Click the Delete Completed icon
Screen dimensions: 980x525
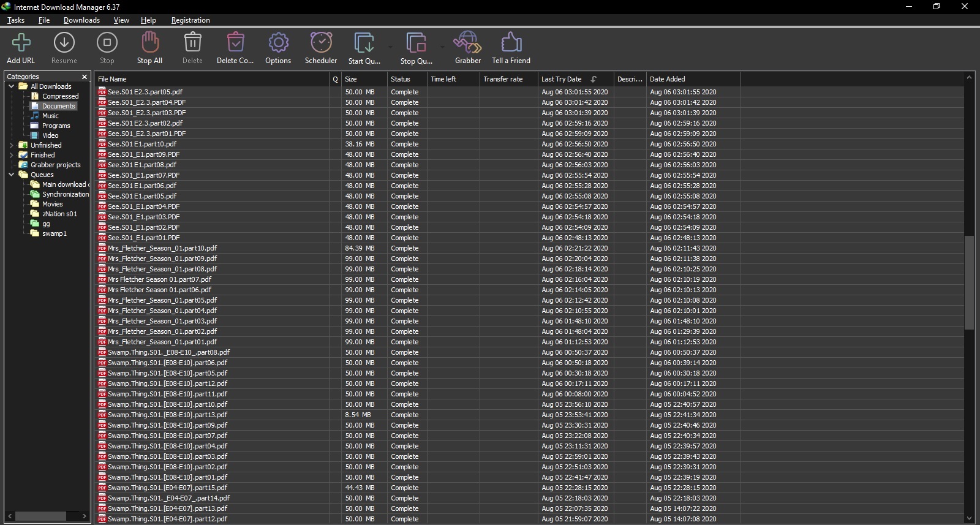pyautogui.click(x=235, y=43)
